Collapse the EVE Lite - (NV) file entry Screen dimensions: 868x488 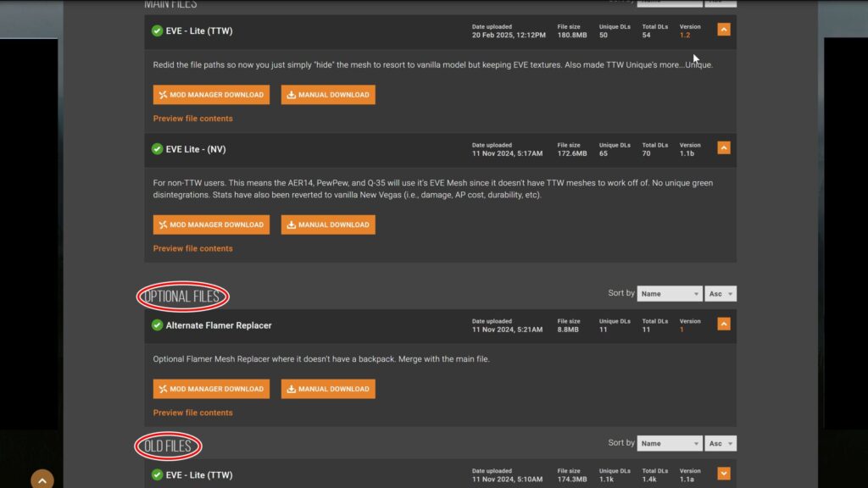pyautogui.click(x=723, y=147)
